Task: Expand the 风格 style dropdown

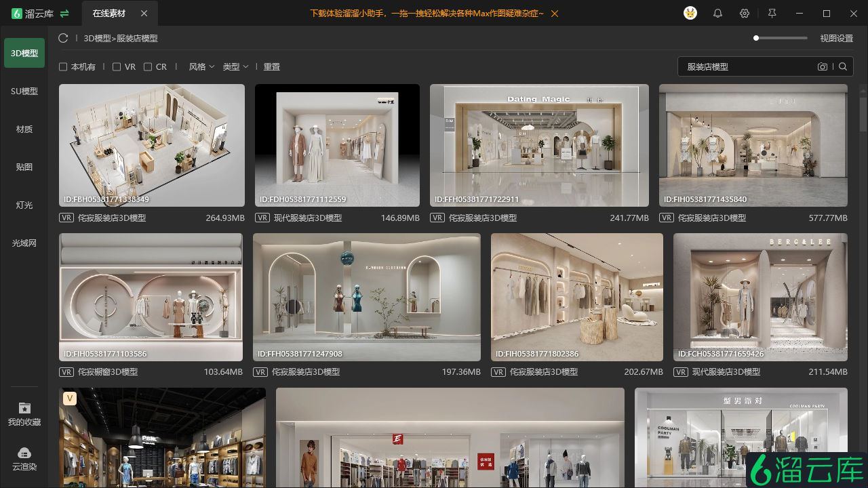Action: pyautogui.click(x=201, y=67)
